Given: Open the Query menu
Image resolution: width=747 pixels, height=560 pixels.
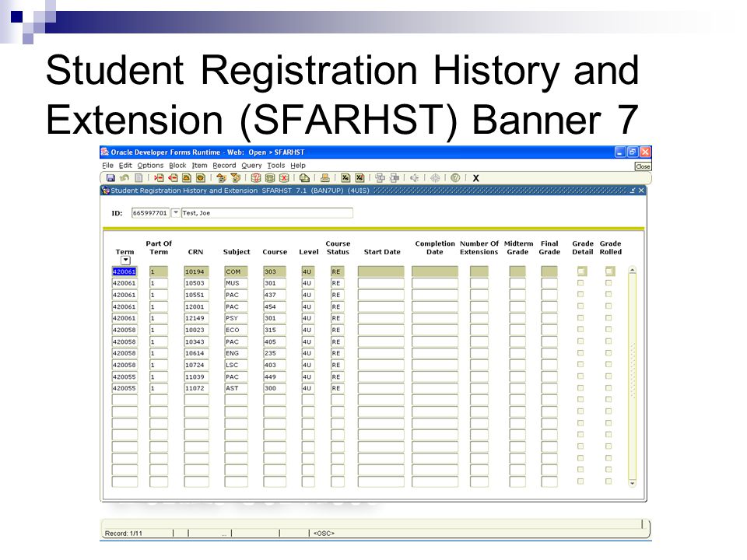Looking at the screenshot, I should coord(251,165).
